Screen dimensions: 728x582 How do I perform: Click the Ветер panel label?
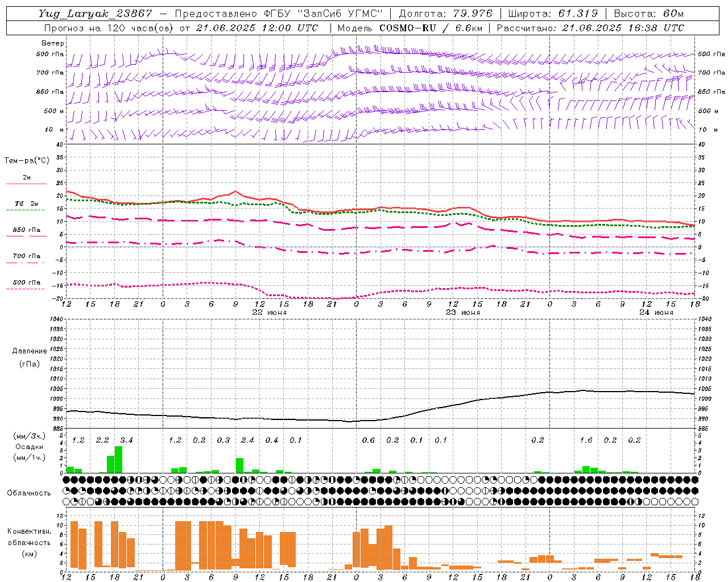pos(52,43)
